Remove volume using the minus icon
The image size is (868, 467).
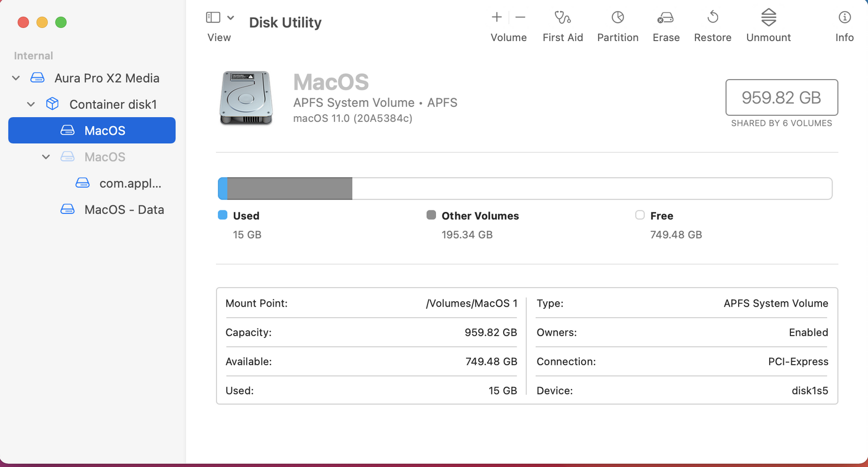click(520, 18)
